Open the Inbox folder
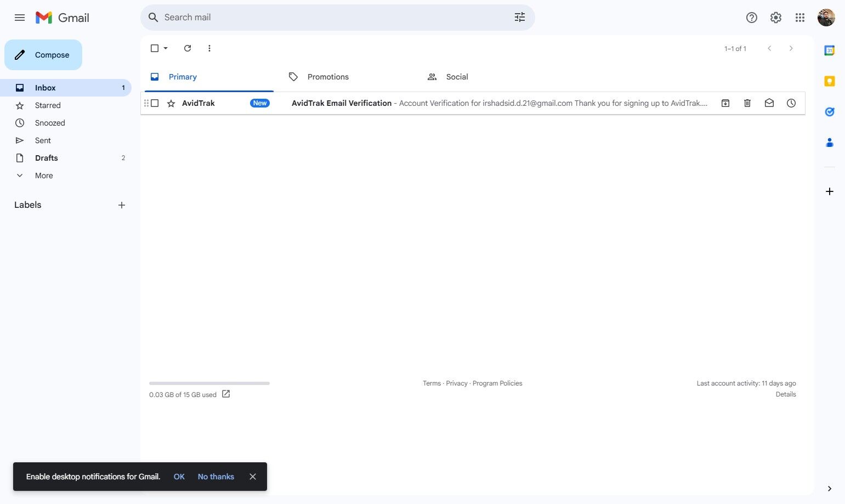The height and width of the screenshot is (504, 845). [x=66, y=88]
